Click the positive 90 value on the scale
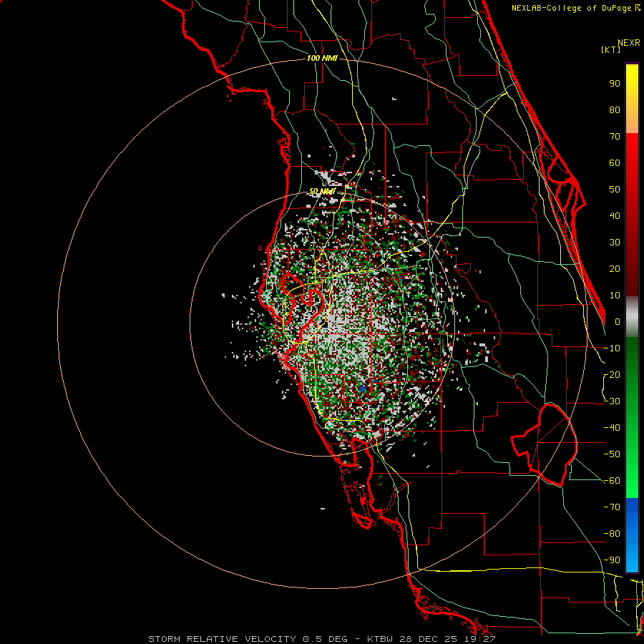644x644 pixels. [615, 84]
